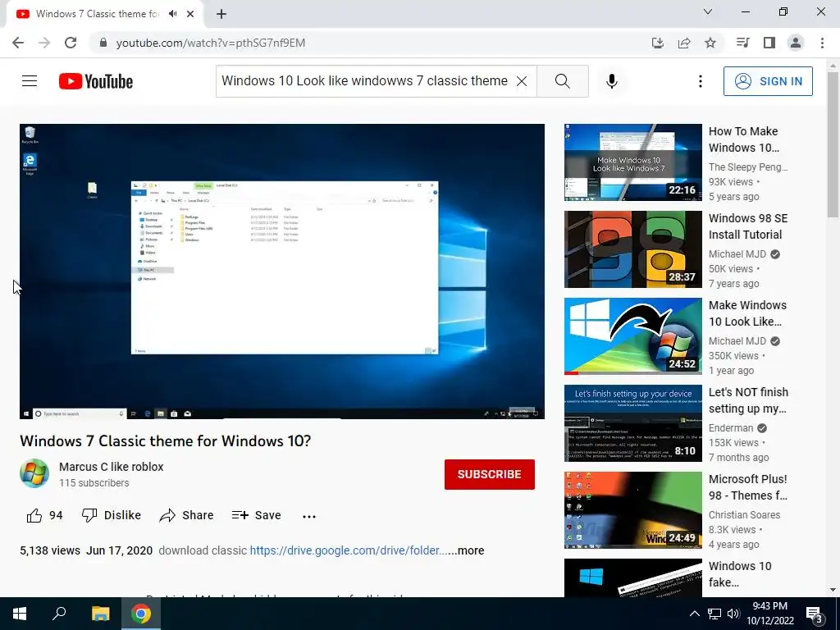Viewport: 840px width, 630px height.
Task: Click the page vertical scrollbar
Action: [x=833, y=144]
